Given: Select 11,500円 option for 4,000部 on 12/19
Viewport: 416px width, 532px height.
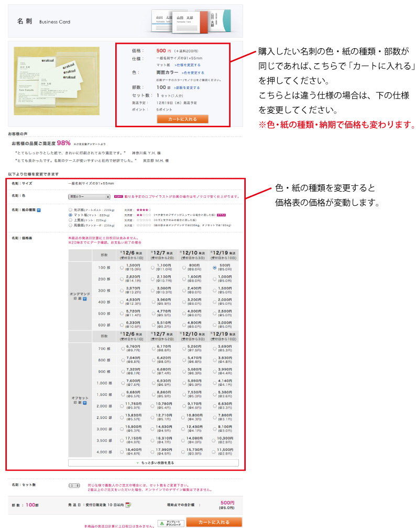Looking at the screenshot, I should click(x=215, y=451).
